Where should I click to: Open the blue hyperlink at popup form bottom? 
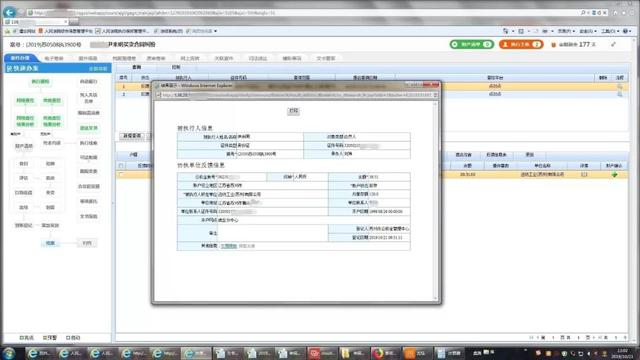click(x=229, y=246)
